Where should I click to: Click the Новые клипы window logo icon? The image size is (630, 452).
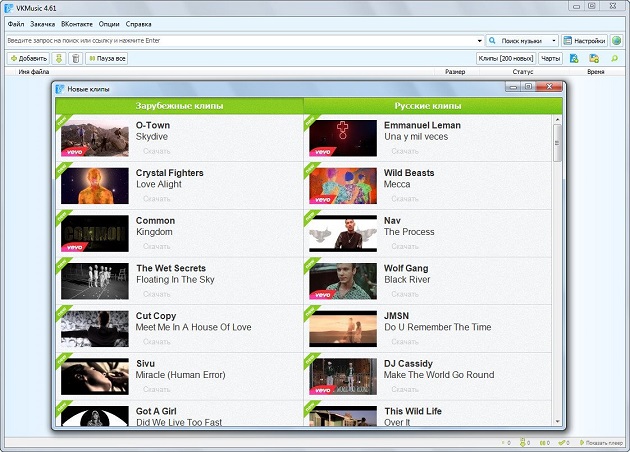click(60, 89)
